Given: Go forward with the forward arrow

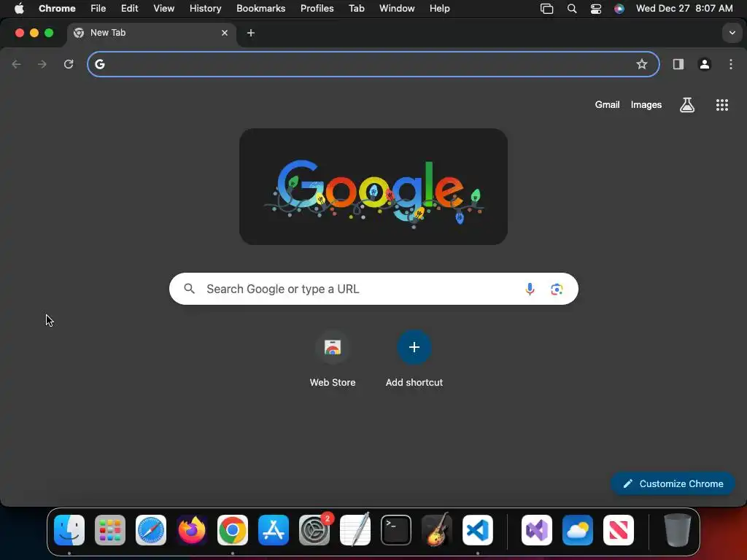Looking at the screenshot, I should 42,64.
